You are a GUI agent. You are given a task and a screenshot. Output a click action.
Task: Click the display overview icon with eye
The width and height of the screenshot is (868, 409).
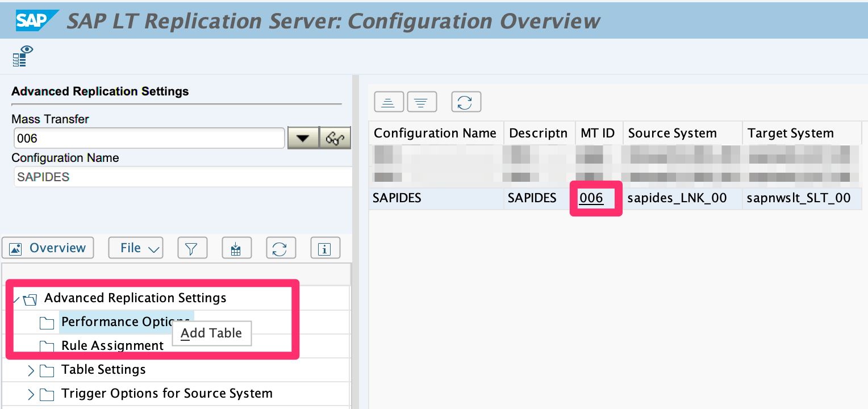23,56
